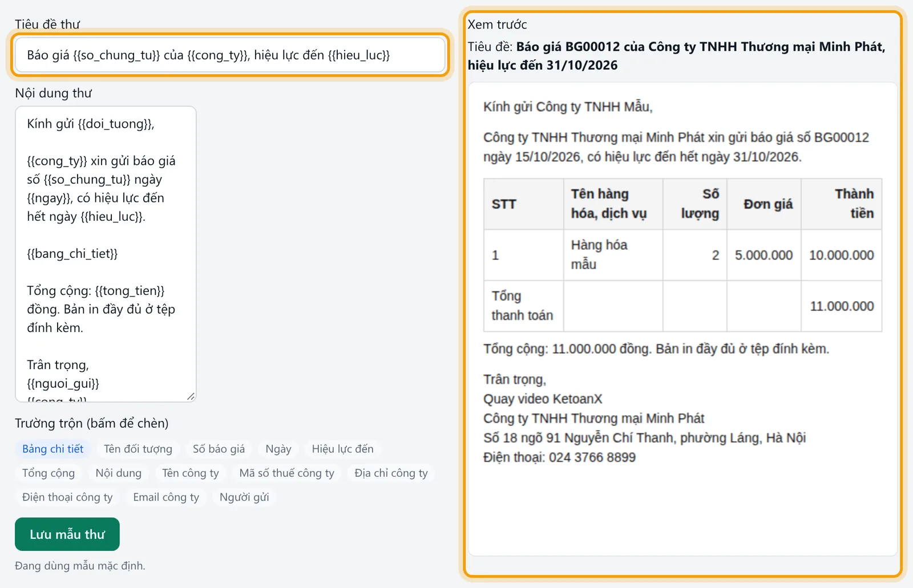Click the Điện thoại: 024 3766 8899 line
The image size is (913, 588).
tap(559, 457)
